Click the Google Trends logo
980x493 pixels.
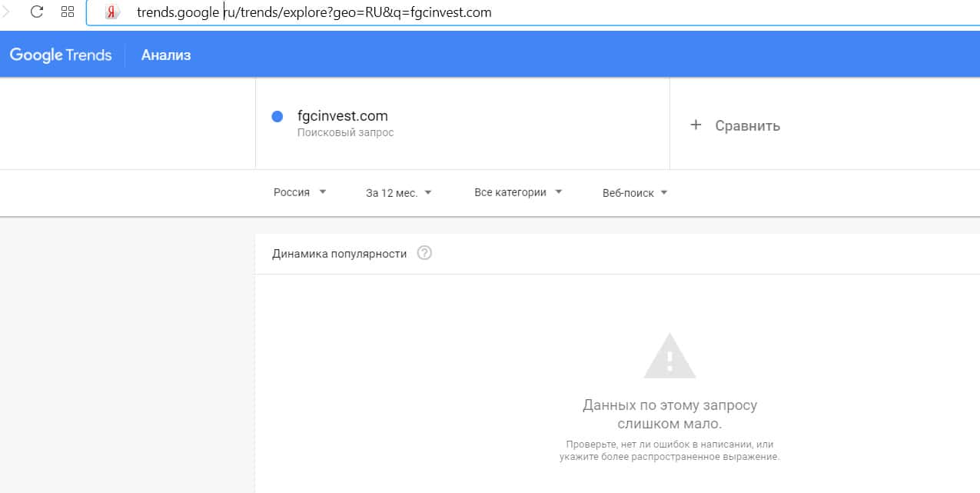(61, 55)
